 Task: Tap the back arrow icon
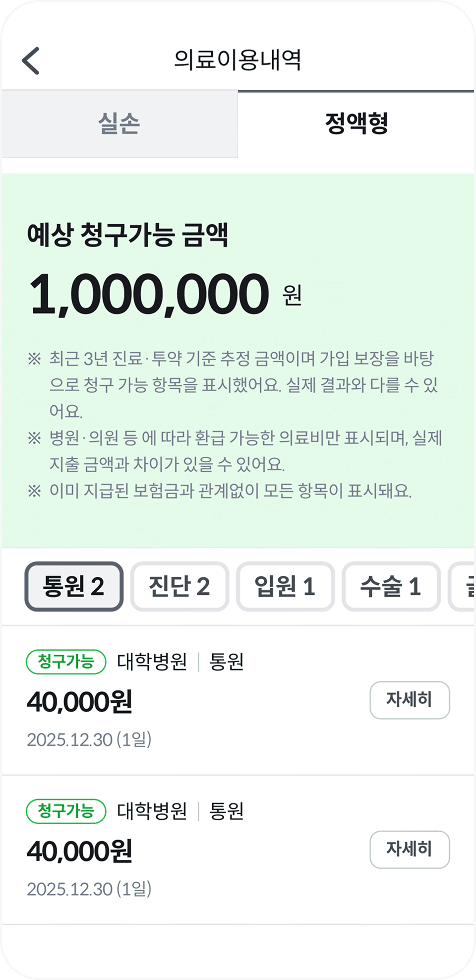(x=31, y=61)
